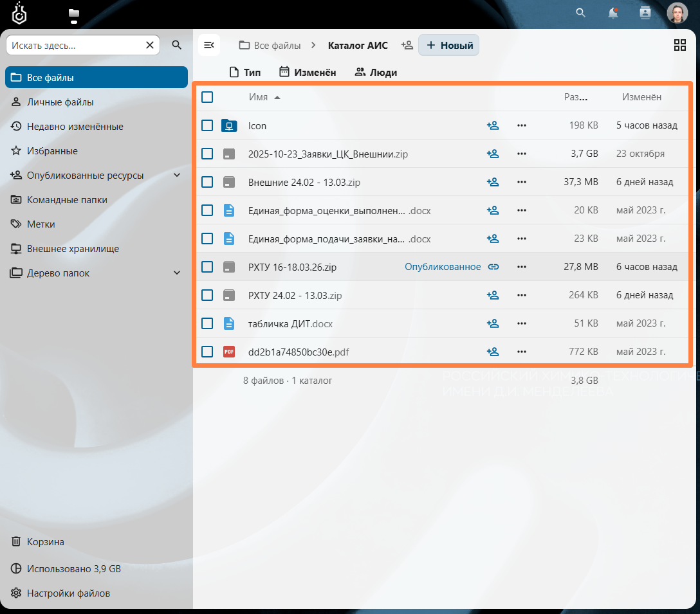Toggle the select-all checkbox in header
The height and width of the screenshot is (614, 700).
(x=207, y=97)
